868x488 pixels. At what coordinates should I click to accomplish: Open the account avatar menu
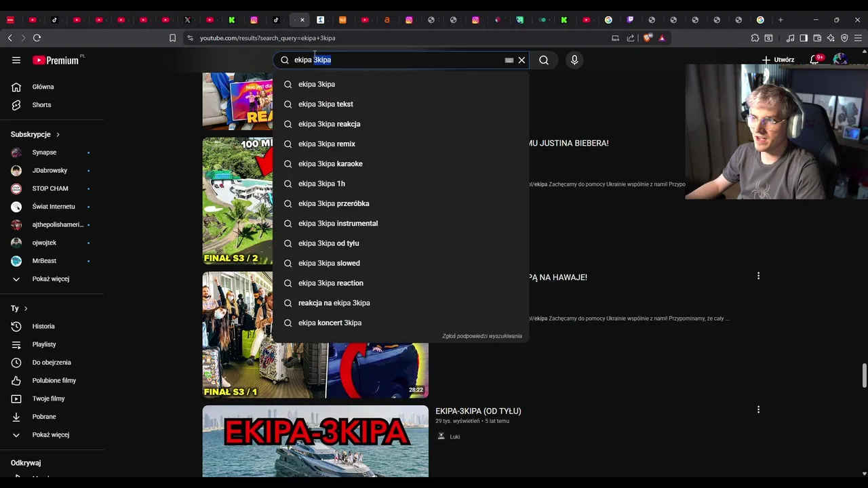(x=840, y=60)
